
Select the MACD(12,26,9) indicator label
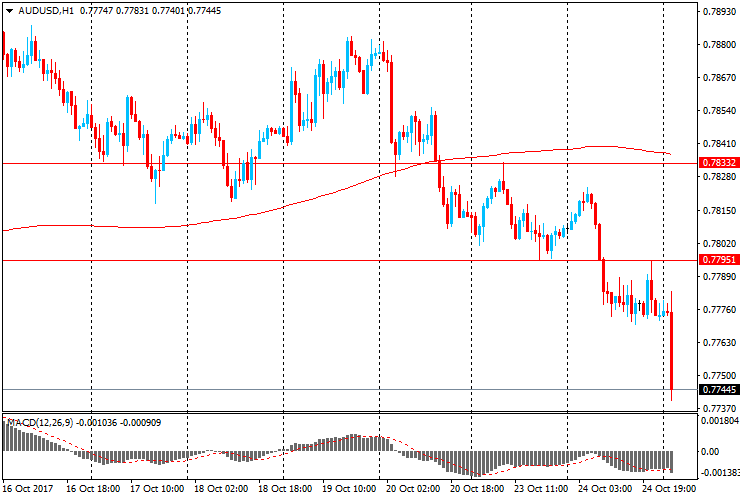[x=41, y=423]
